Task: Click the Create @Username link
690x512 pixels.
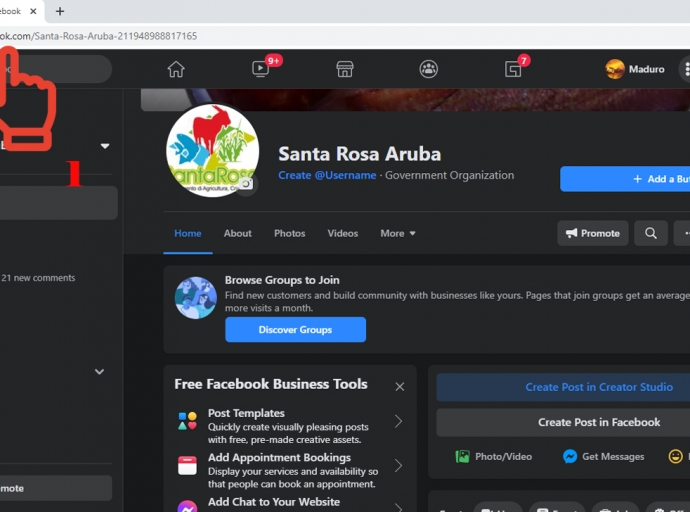Action: coord(327,175)
